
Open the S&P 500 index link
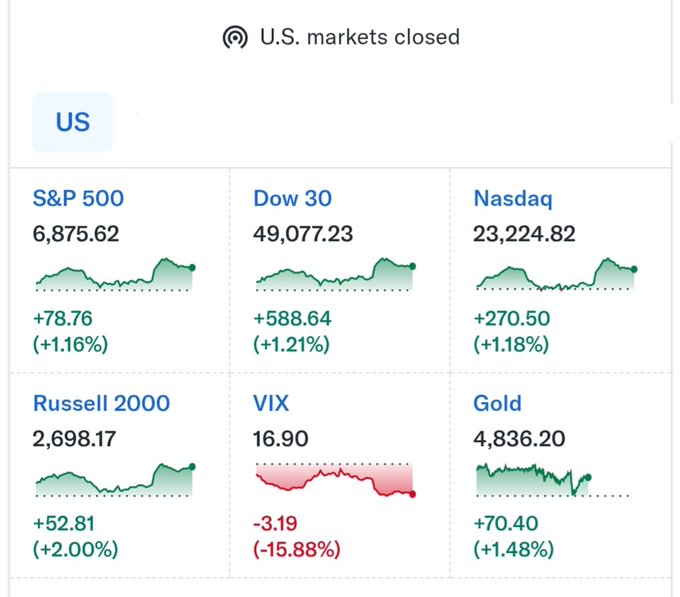click(79, 198)
